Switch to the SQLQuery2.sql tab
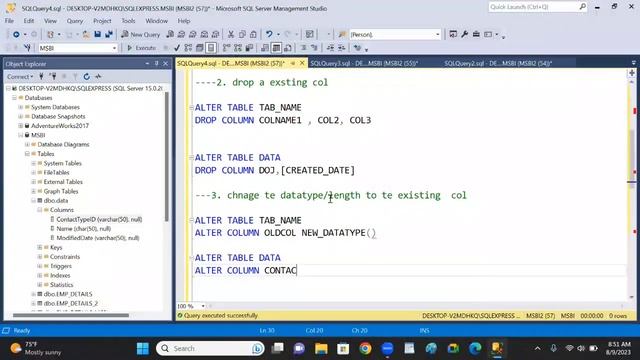Viewport: 640px width, 360px height. [x=498, y=63]
